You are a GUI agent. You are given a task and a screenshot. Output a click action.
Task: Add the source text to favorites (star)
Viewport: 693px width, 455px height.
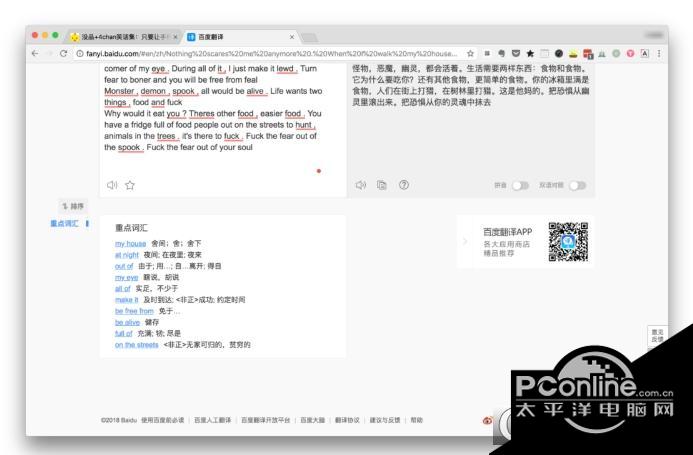pos(129,185)
